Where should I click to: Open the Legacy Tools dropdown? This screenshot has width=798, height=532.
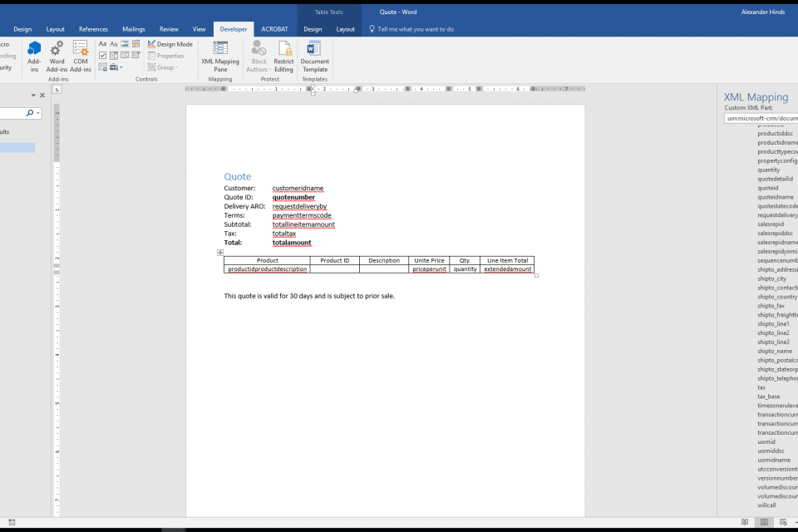(x=115, y=67)
